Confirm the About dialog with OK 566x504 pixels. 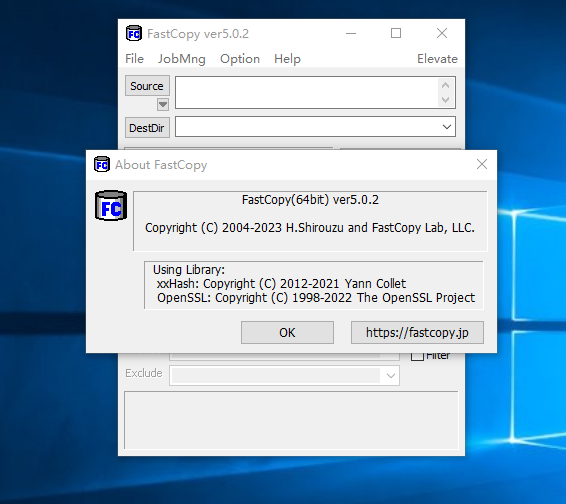point(287,333)
